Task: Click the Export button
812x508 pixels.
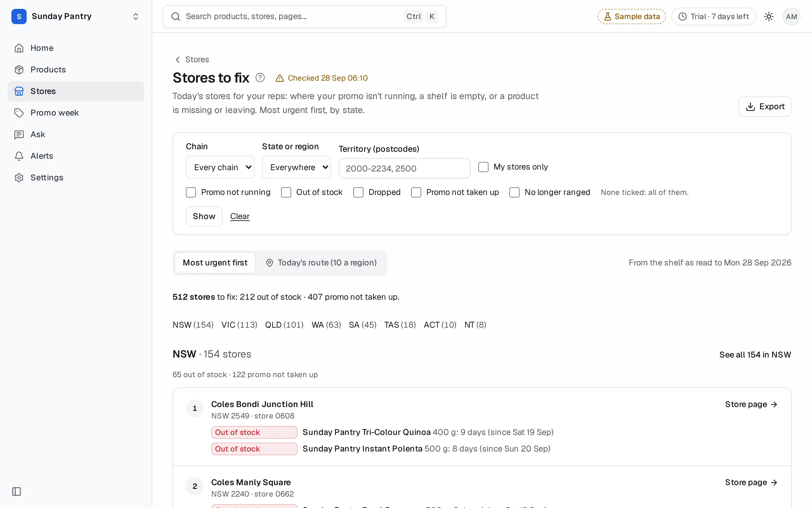Action: [765, 106]
